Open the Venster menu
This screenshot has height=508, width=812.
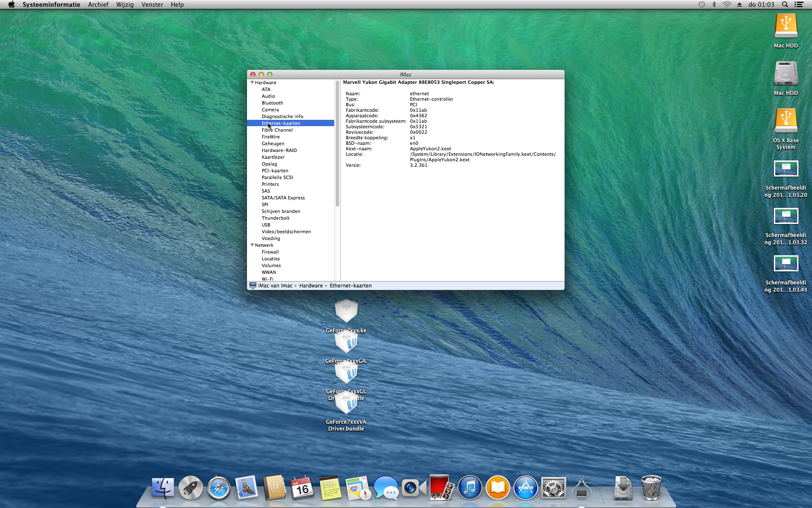pos(152,5)
